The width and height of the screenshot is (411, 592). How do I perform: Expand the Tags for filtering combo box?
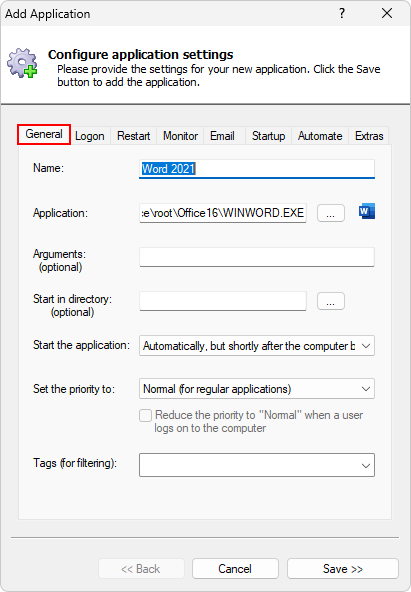[x=257, y=465]
